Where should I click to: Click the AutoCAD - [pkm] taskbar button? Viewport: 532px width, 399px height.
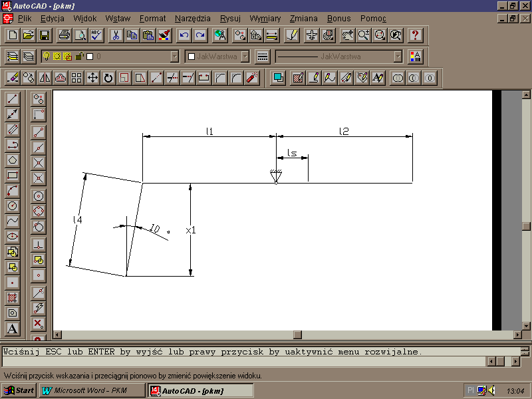[x=201, y=390]
